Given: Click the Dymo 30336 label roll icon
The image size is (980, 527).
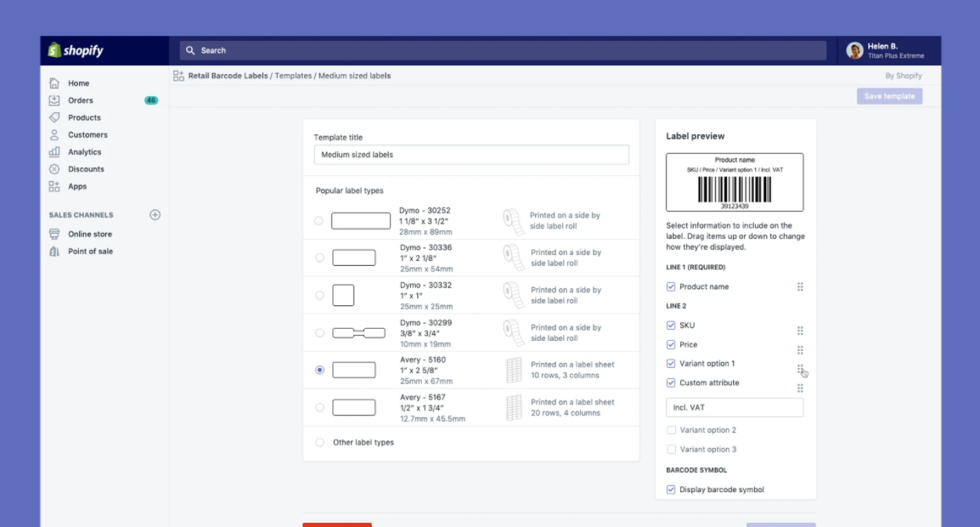Looking at the screenshot, I should pos(513,258).
